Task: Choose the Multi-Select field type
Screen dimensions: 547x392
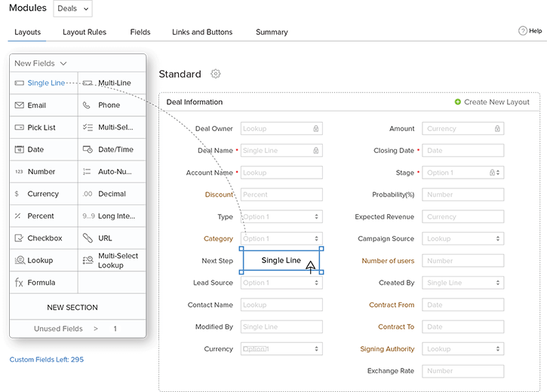Action: 112,127
